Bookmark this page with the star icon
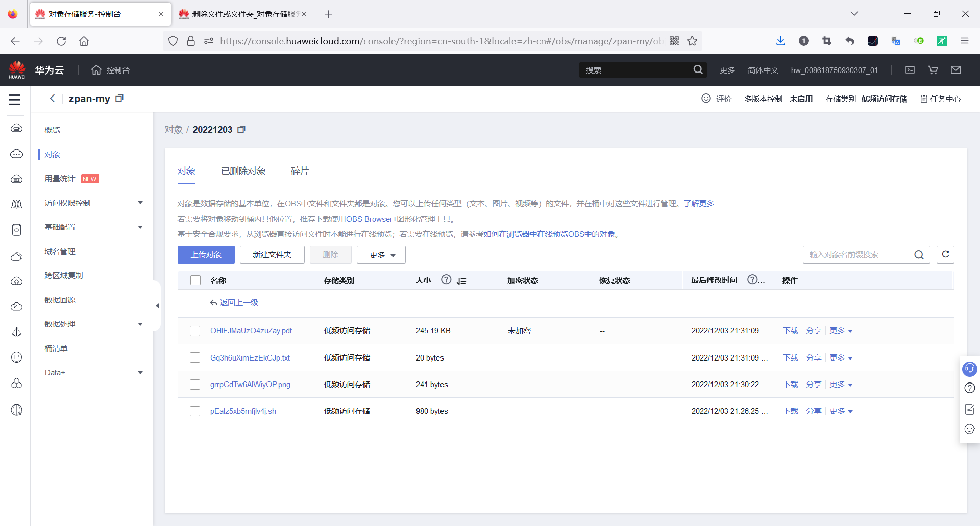Image resolution: width=980 pixels, height=526 pixels. coord(692,41)
